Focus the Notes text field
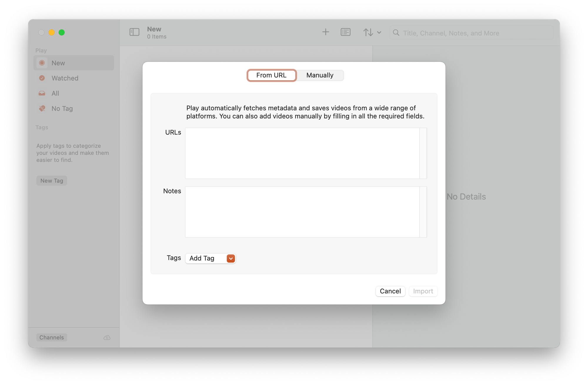588x385 pixels. [302, 212]
